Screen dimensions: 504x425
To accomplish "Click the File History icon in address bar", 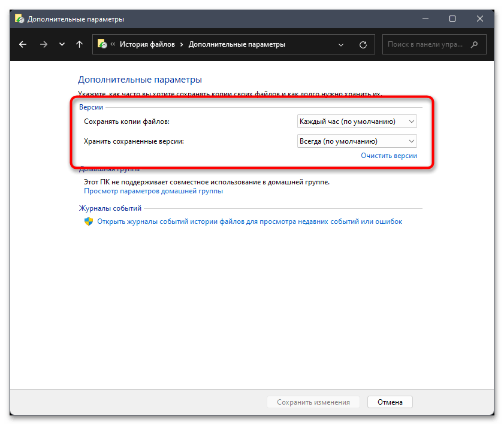I will click(x=102, y=44).
